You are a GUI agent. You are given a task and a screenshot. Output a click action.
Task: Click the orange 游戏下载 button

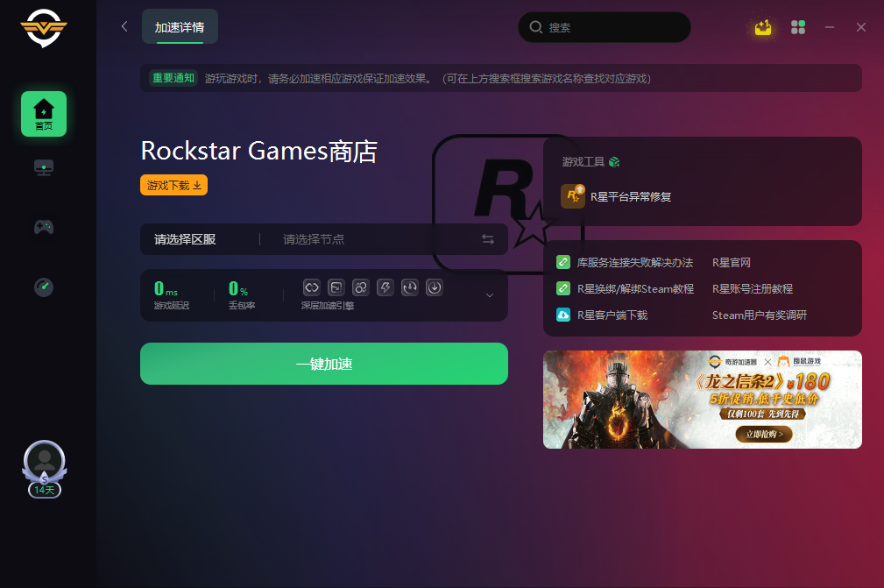tap(173, 185)
